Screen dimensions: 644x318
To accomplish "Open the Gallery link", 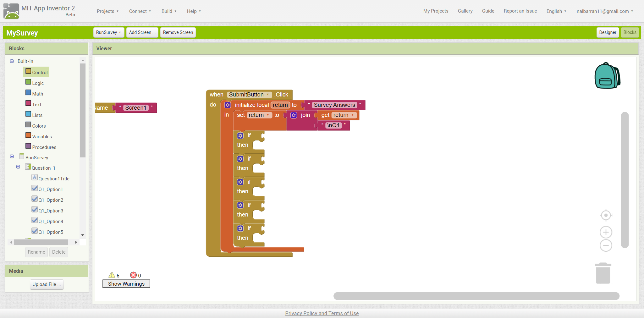I will click(x=465, y=11).
